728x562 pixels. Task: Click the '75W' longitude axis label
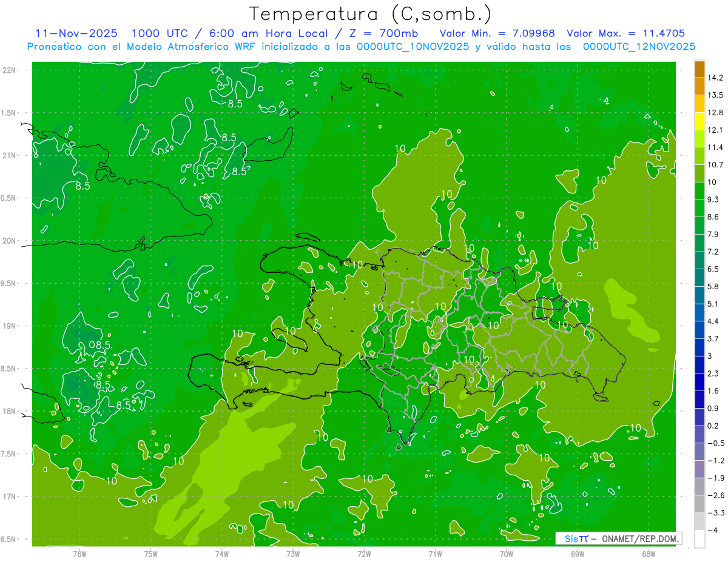click(151, 554)
